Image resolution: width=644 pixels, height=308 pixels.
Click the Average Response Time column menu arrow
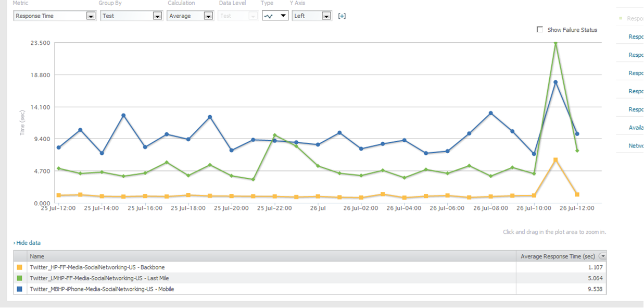(602, 256)
